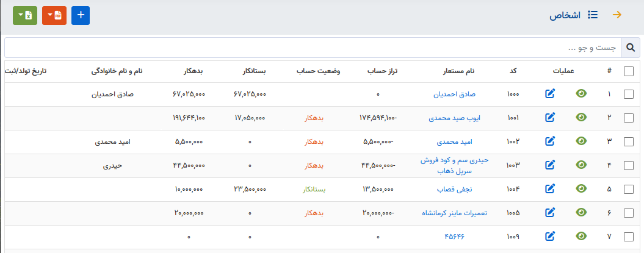
Task: View the نجفی قصاب row with eye icon
Action: point(581,189)
